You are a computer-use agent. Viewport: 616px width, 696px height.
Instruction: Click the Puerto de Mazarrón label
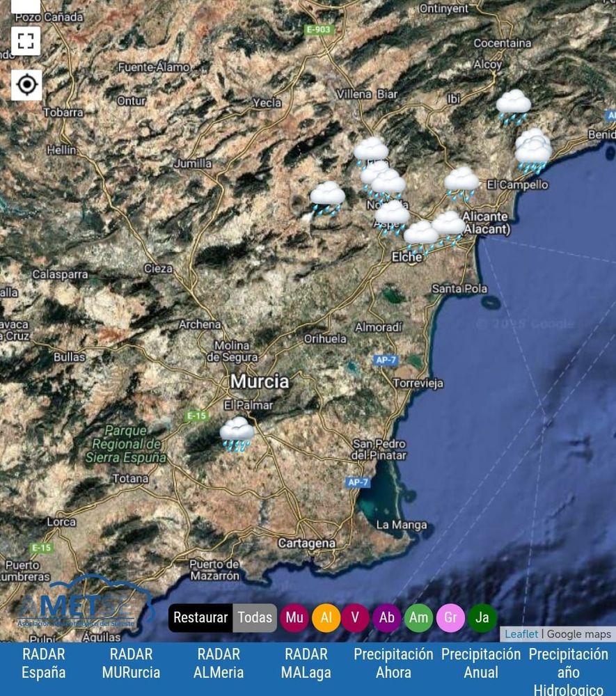point(214,570)
